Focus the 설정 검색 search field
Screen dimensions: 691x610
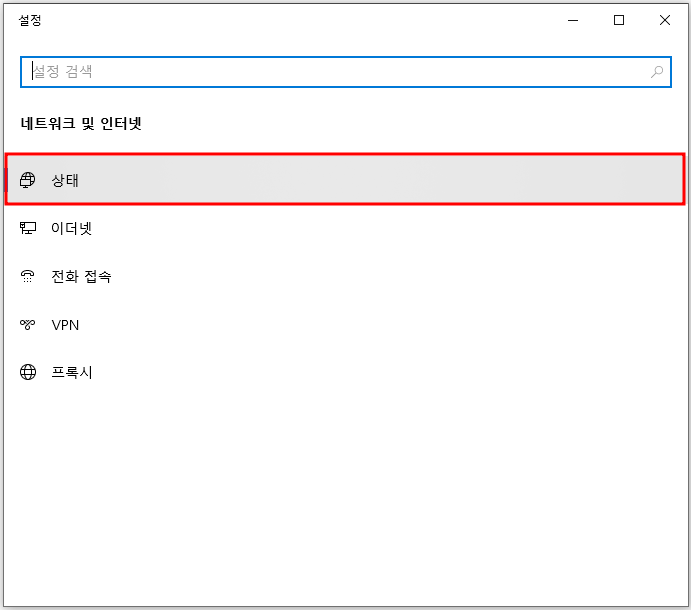(x=346, y=72)
